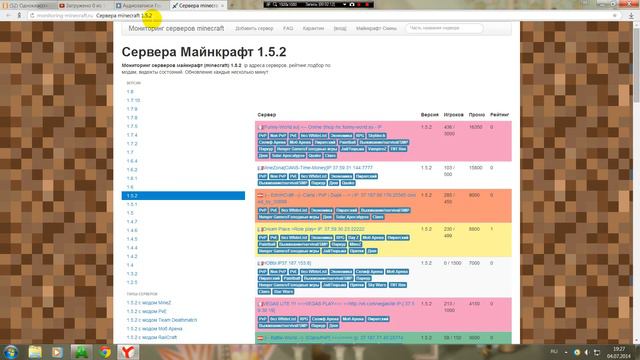Open the Windows Start button
This screenshot has height=360, width=640.
point(11,352)
